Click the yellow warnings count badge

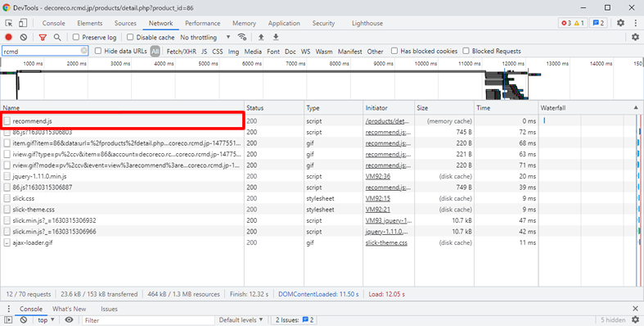click(x=579, y=23)
